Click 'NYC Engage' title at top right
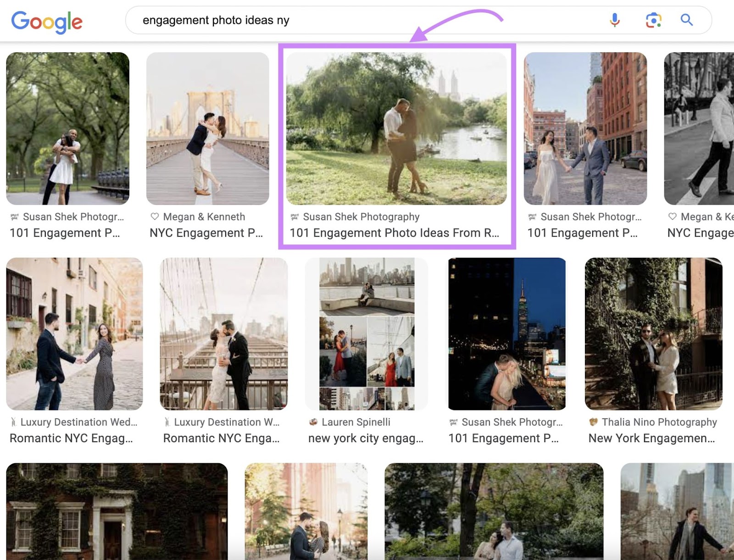This screenshot has width=734, height=560. point(701,233)
